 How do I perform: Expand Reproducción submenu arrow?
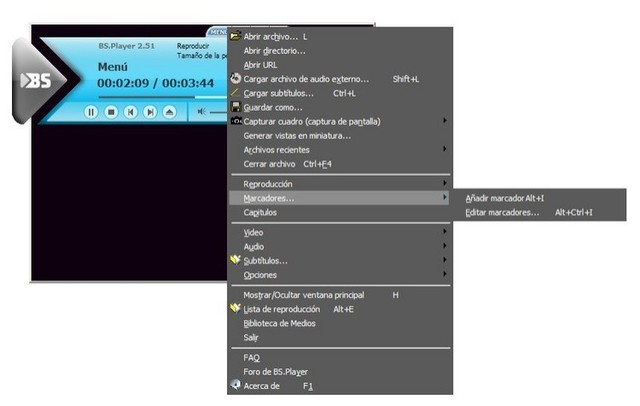click(444, 183)
